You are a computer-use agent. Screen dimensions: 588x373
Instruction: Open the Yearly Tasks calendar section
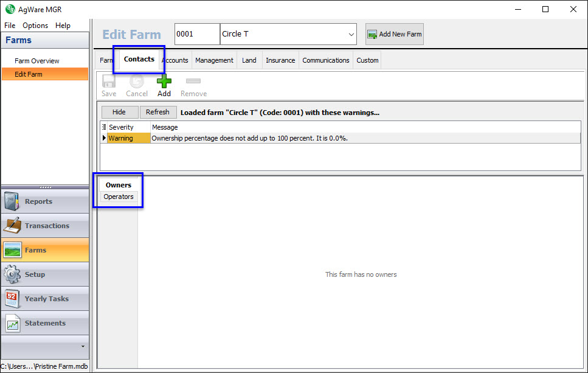pos(45,299)
